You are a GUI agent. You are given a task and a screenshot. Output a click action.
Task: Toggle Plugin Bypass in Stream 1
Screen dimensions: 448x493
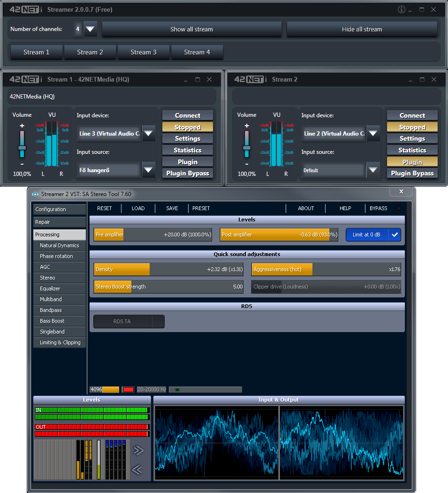tap(188, 173)
